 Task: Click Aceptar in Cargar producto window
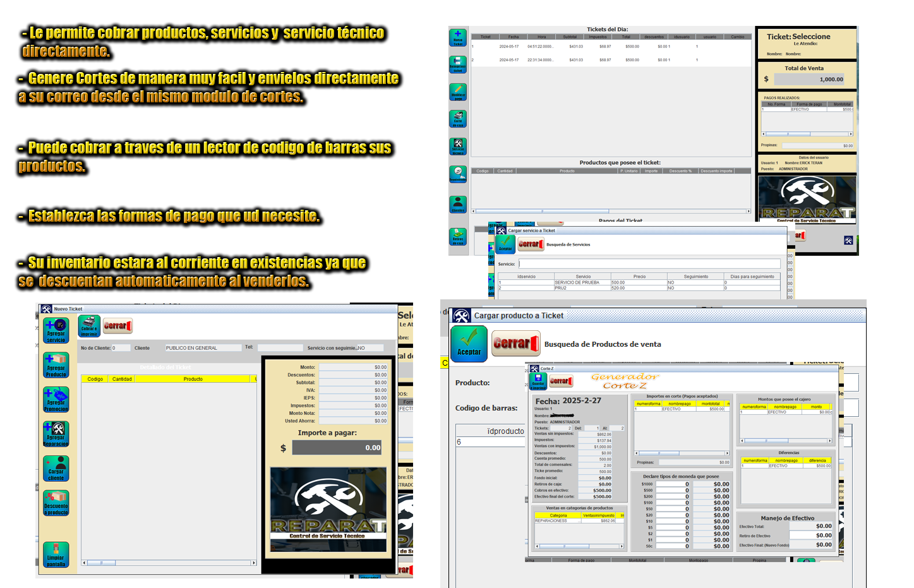(469, 344)
